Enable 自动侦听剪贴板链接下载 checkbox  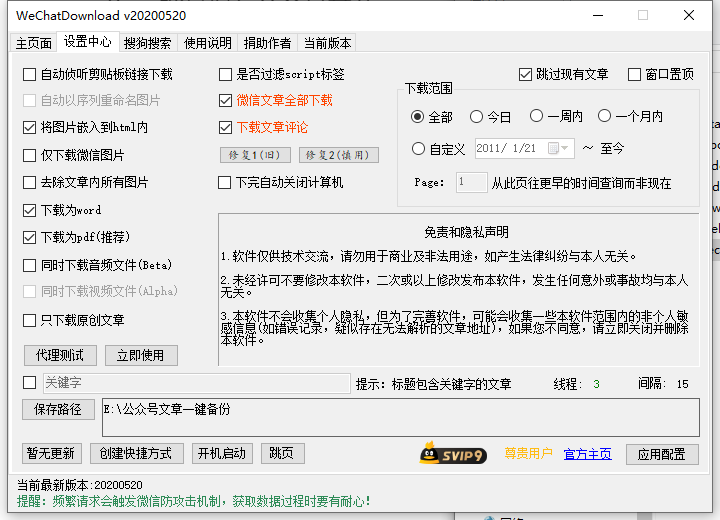pyautogui.click(x=29, y=74)
